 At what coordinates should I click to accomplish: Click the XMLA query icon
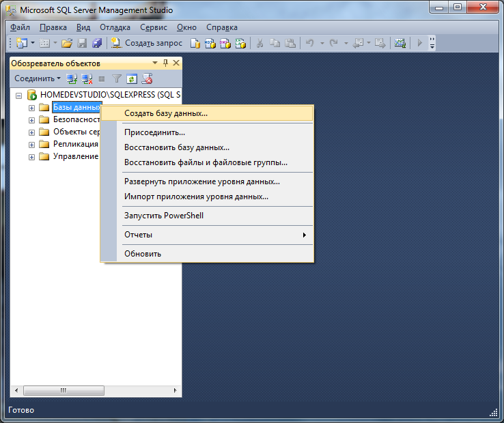click(240, 43)
